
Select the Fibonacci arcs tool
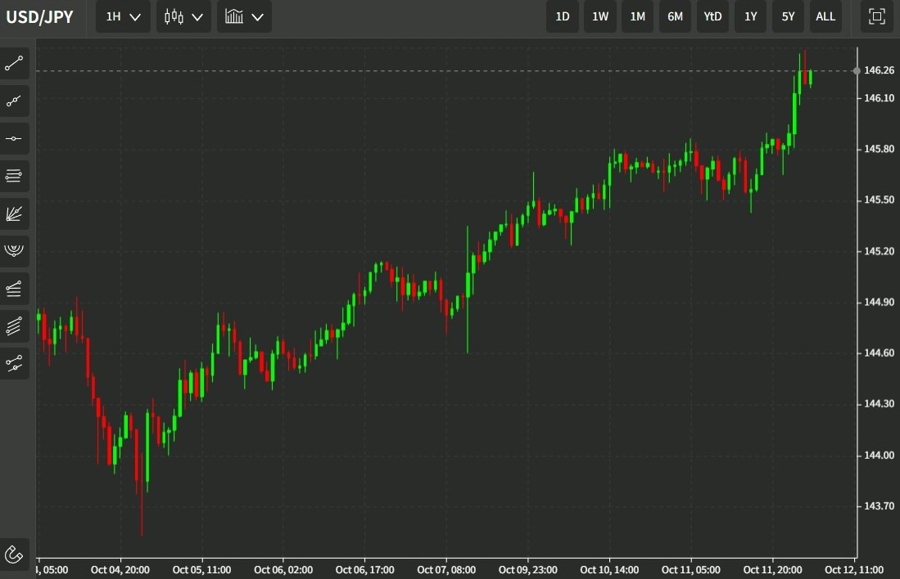(14, 251)
